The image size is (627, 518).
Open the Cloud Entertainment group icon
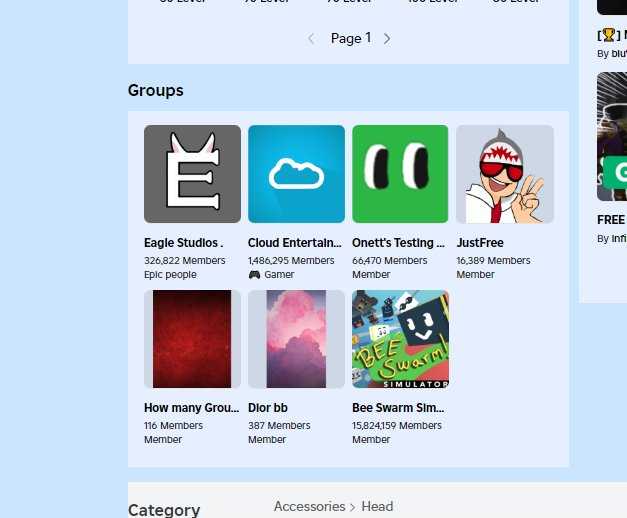coord(296,174)
